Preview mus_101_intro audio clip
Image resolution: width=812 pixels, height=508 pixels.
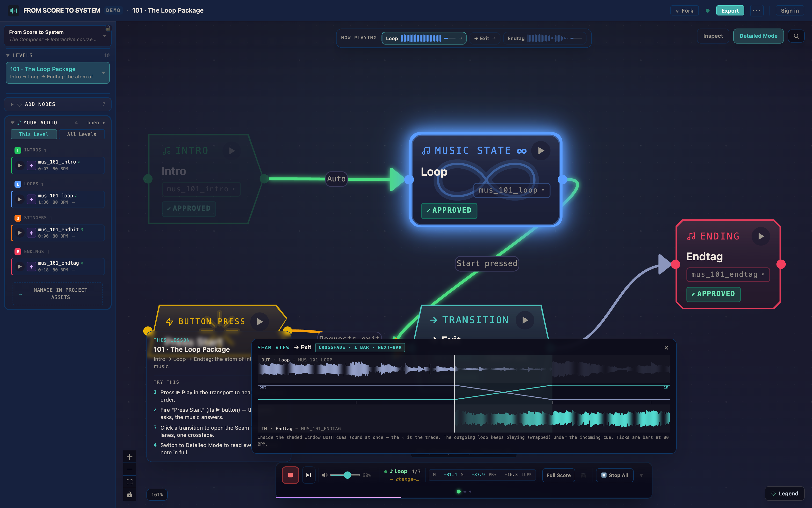(20, 165)
